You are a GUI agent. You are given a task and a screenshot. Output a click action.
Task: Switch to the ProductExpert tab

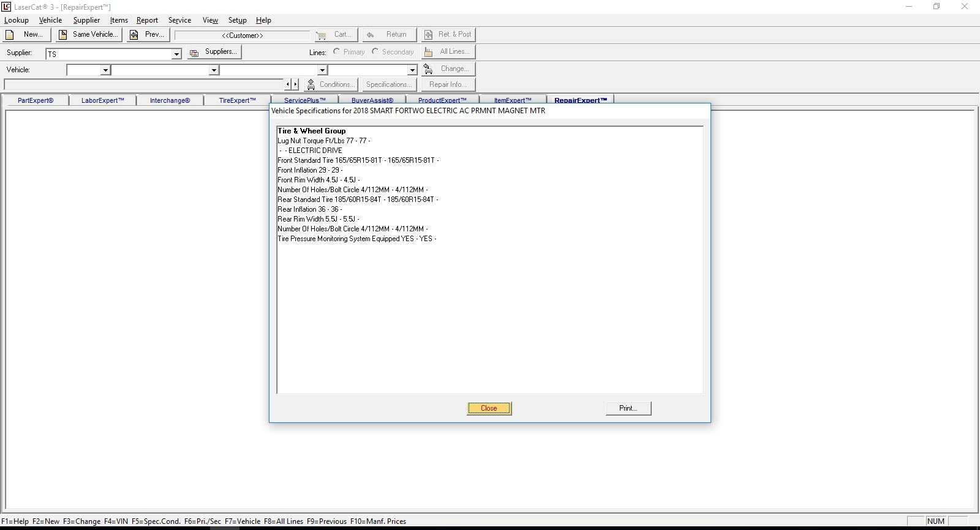click(442, 100)
